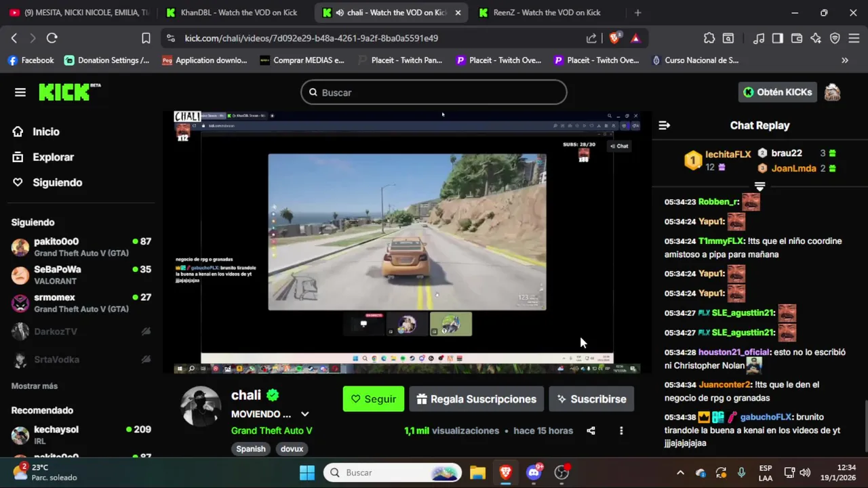868x488 pixels.
Task: Click username gabuchoFLX in chat
Action: [766, 417]
